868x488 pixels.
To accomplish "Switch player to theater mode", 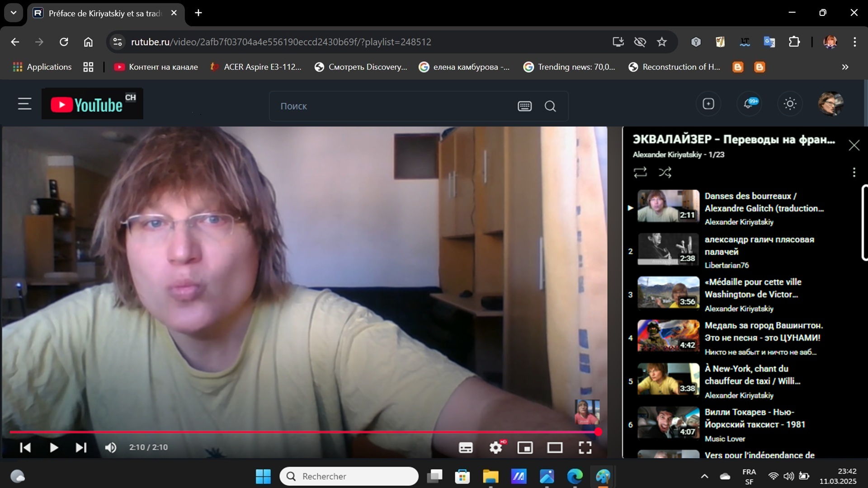I will point(555,447).
